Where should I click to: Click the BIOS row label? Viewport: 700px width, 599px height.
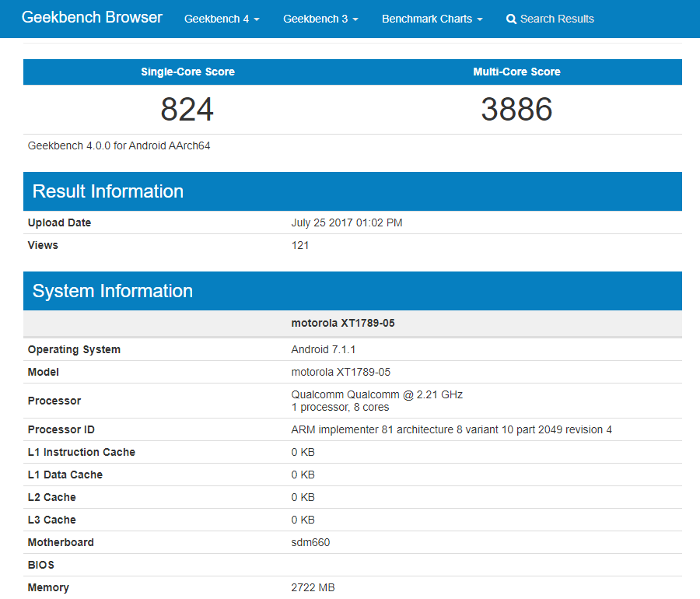click(x=41, y=565)
